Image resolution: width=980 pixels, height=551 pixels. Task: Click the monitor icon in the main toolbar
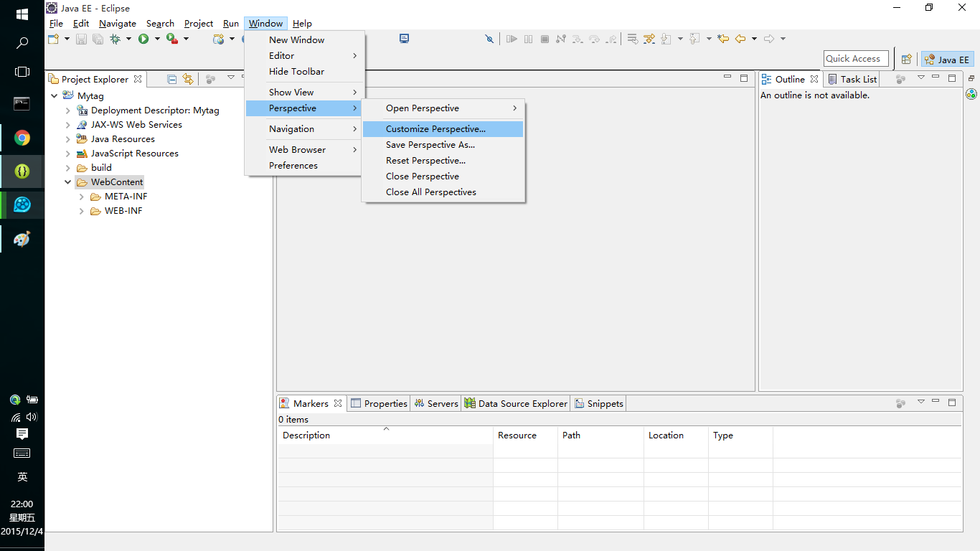(x=405, y=39)
